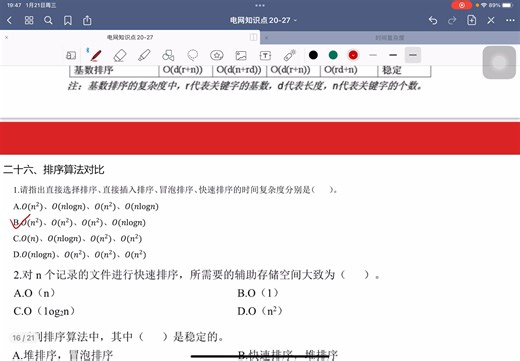The image size is (520, 361).
Task: Undo the last stroke
Action: coord(433,21)
